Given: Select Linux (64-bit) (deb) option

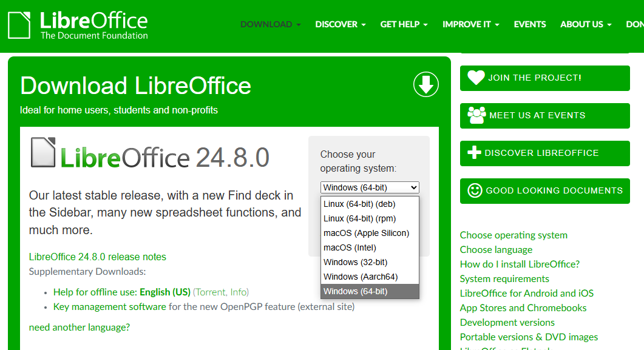Looking at the screenshot, I should coord(359,204).
